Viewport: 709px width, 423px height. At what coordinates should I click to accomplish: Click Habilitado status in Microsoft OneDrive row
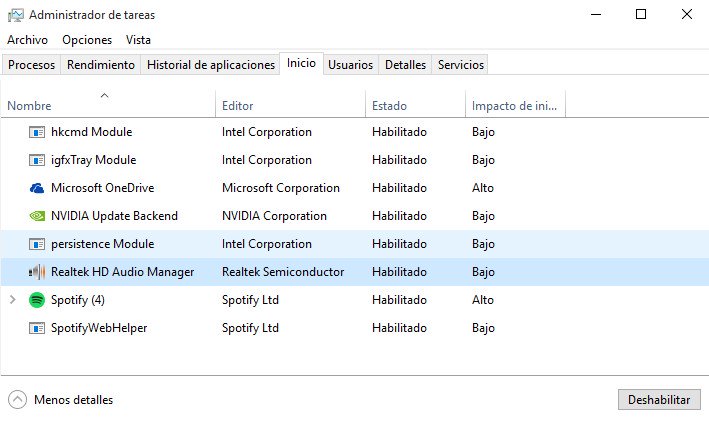pos(399,188)
